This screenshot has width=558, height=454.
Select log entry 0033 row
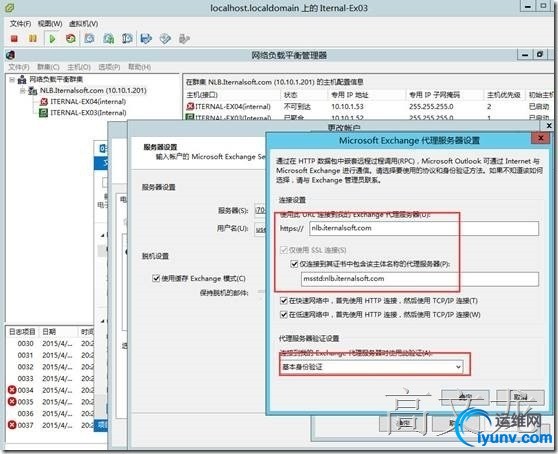coord(50,379)
